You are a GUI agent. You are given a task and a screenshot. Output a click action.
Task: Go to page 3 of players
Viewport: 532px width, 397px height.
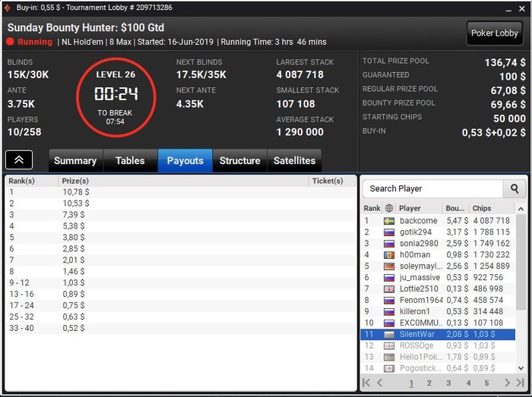448,383
